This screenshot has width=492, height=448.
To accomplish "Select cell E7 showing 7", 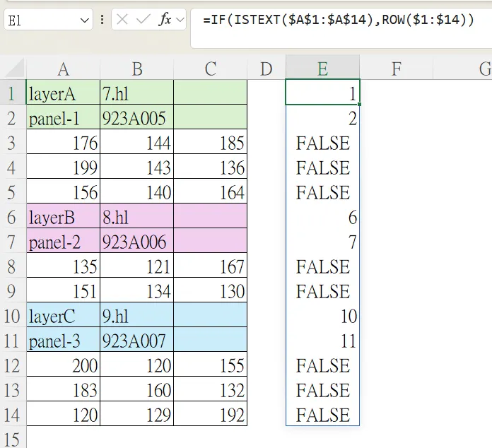I will 322,241.
